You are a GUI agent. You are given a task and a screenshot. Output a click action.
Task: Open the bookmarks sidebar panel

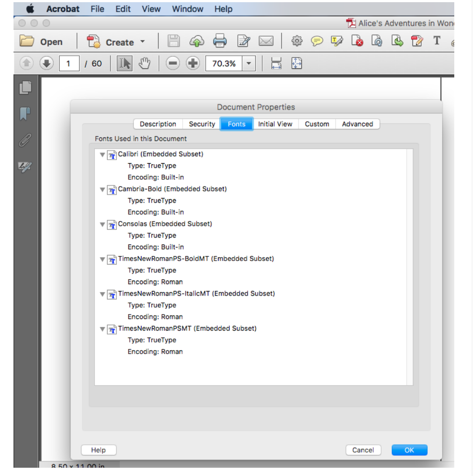(25, 114)
